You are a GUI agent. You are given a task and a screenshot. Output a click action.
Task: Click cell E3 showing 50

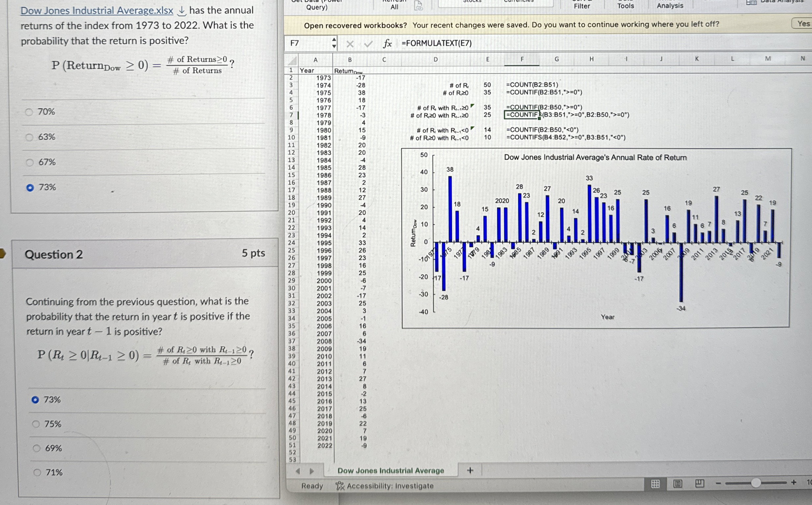(487, 85)
